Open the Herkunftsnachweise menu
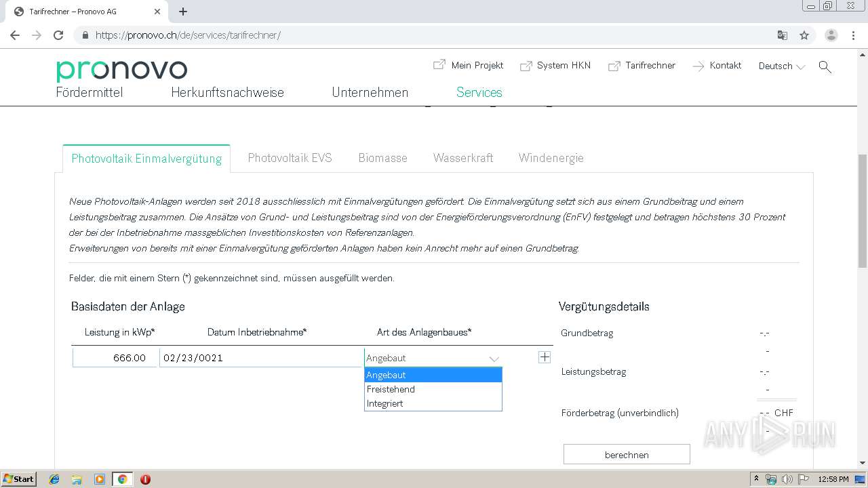This screenshot has width=868, height=488. (227, 93)
